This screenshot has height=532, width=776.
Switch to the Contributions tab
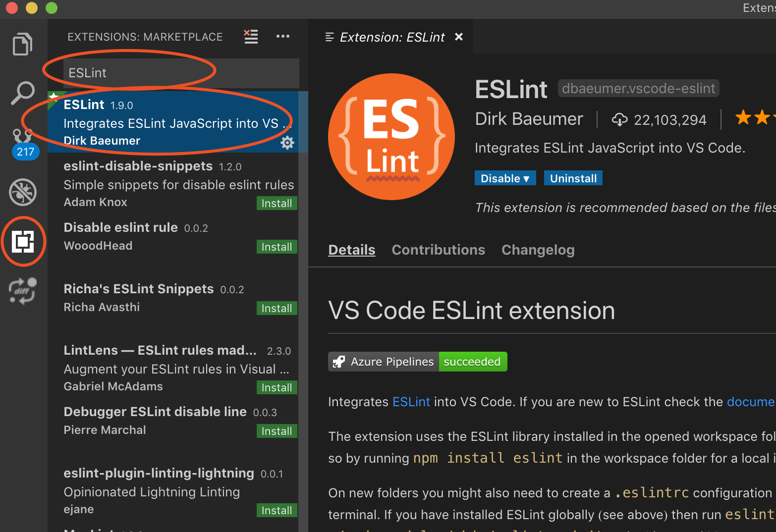(439, 250)
